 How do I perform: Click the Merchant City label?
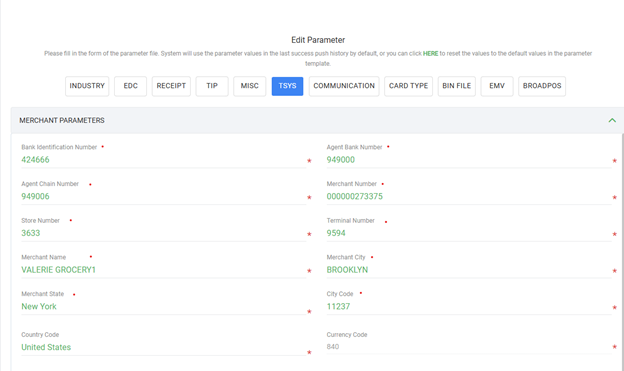pos(346,257)
